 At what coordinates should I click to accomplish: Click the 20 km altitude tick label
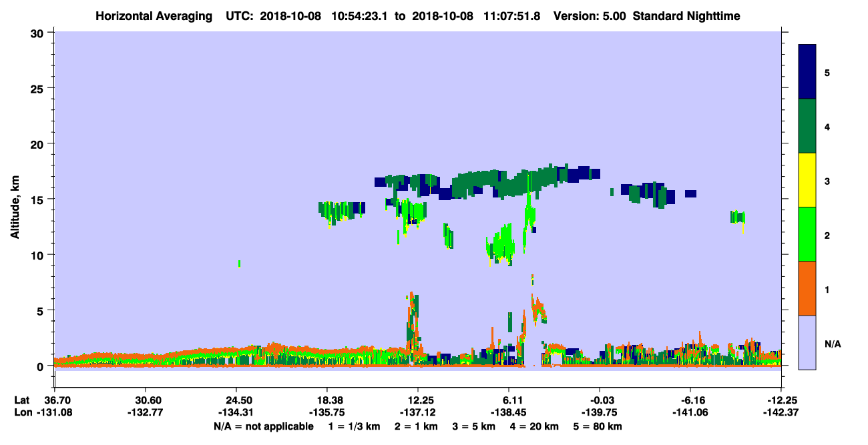point(39,143)
